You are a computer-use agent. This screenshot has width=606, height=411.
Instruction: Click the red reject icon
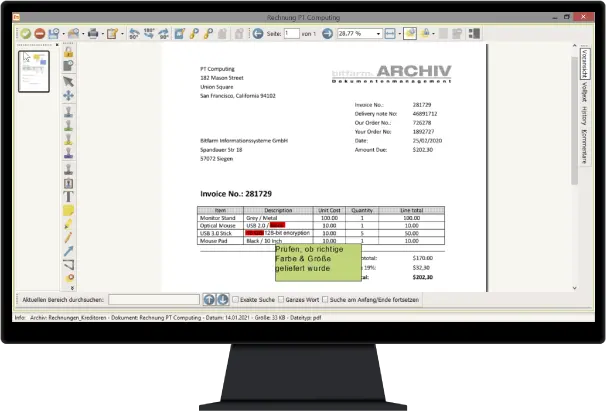click(40, 34)
